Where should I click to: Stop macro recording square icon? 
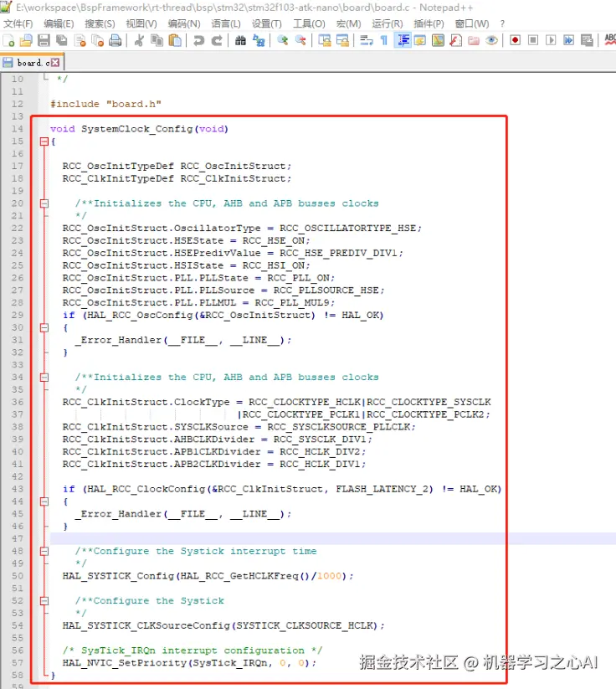[533, 40]
